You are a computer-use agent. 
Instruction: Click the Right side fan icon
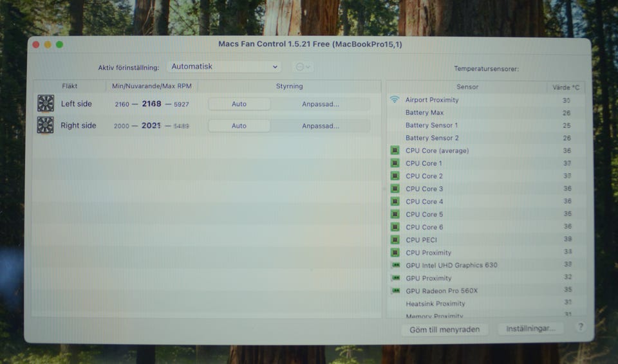pos(45,125)
